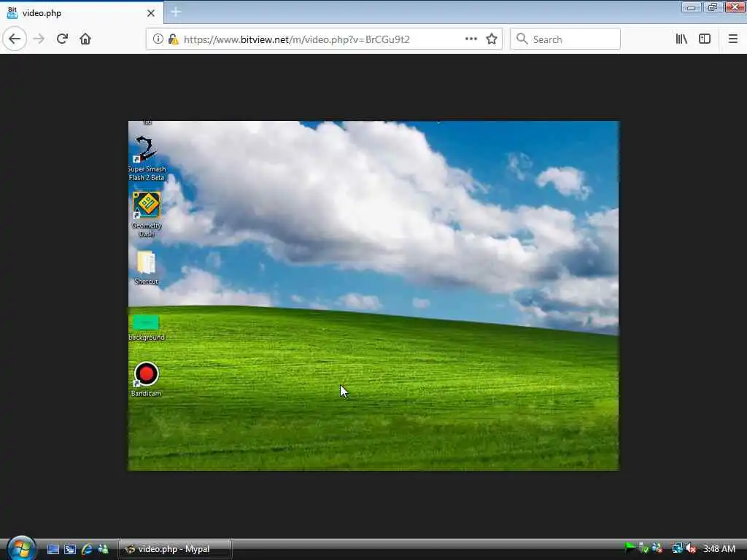Close the video.php tab
Image resolution: width=747 pixels, height=560 pixels.
(x=151, y=13)
